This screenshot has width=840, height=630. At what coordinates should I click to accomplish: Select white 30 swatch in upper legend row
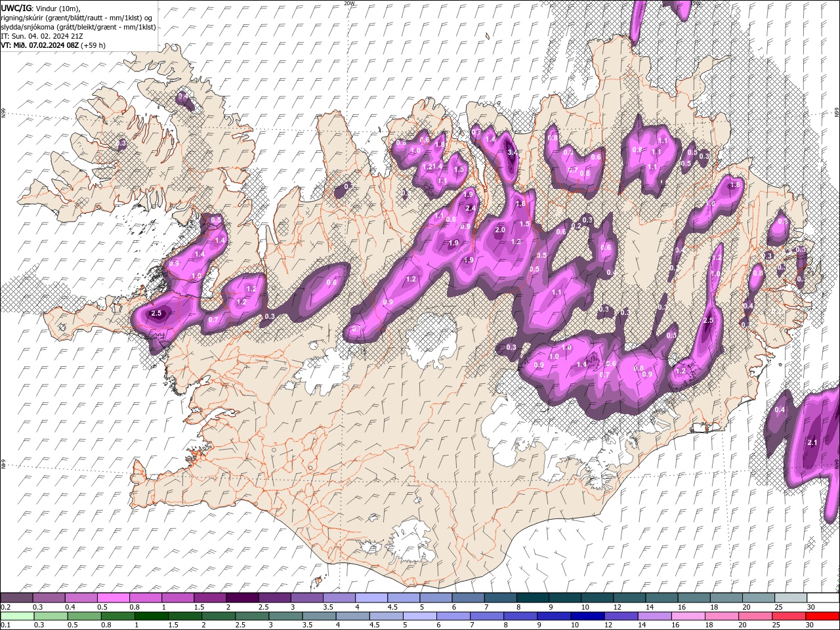point(823,598)
